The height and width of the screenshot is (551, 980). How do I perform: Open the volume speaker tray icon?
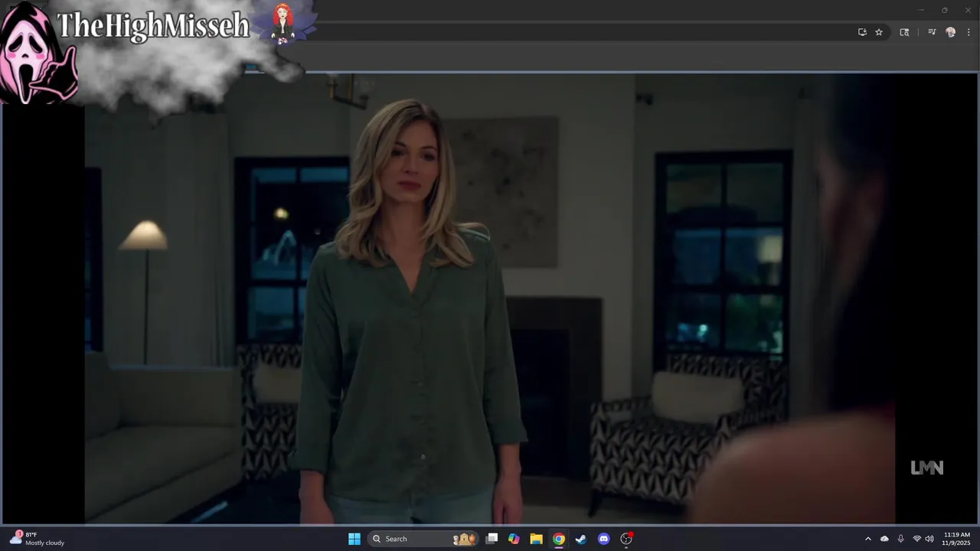tap(929, 539)
